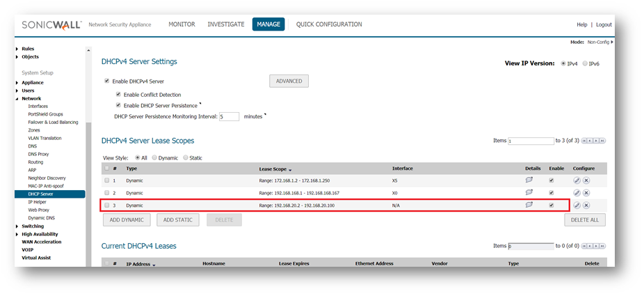This screenshot has height=296, width=644.
Task: Open the INVESTIGATE tab
Action: coord(226,24)
